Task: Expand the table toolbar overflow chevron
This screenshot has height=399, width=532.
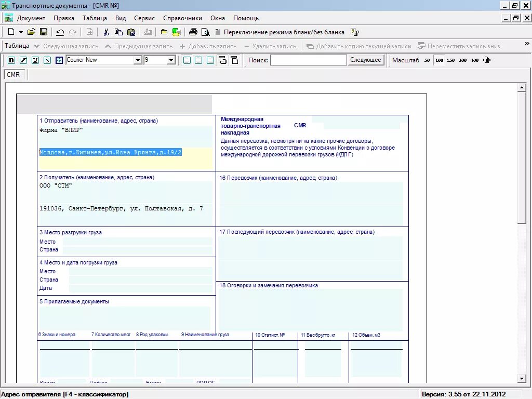Action: tap(527, 44)
